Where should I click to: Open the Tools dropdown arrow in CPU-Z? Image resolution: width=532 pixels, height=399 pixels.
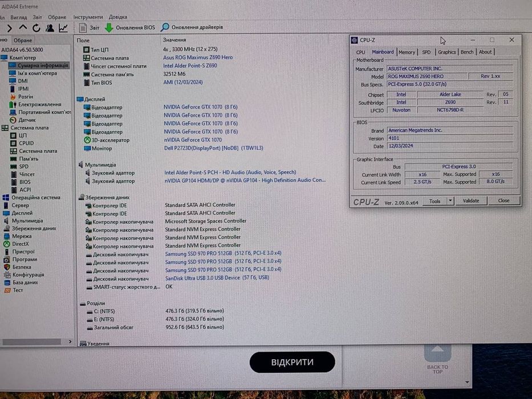(450, 201)
